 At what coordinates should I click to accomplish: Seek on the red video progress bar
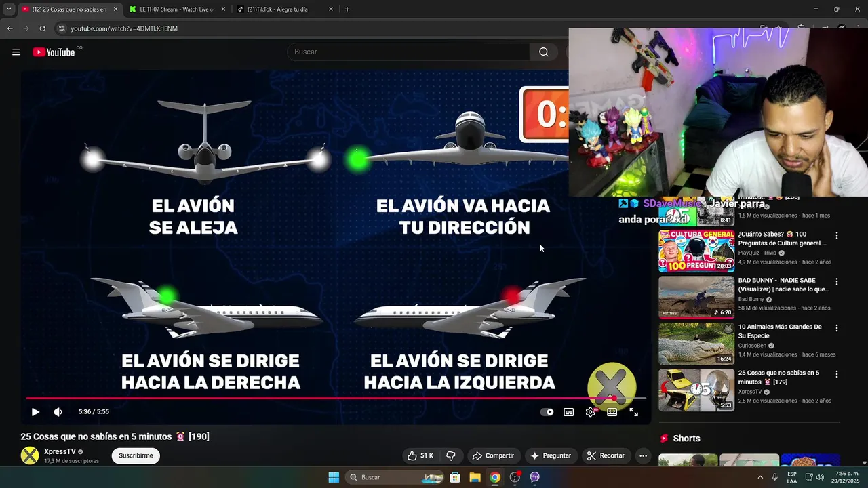(336, 398)
